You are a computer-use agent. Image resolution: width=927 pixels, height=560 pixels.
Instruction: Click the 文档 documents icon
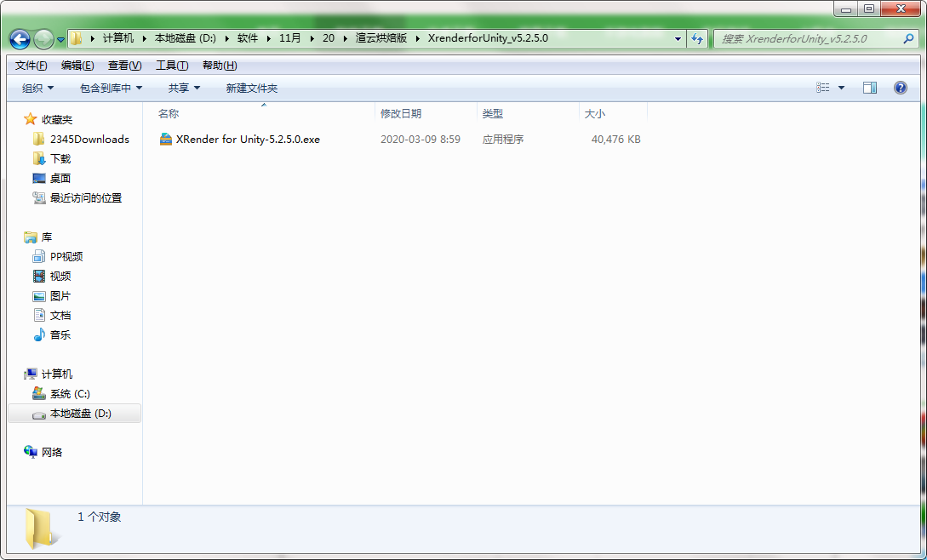click(39, 315)
